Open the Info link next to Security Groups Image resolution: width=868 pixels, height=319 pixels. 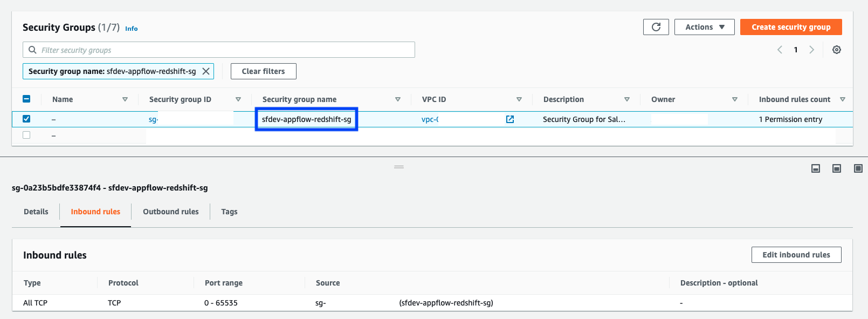132,29
